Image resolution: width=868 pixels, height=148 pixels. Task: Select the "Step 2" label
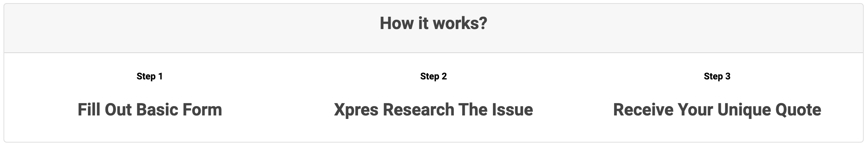[x=433, y=76]
